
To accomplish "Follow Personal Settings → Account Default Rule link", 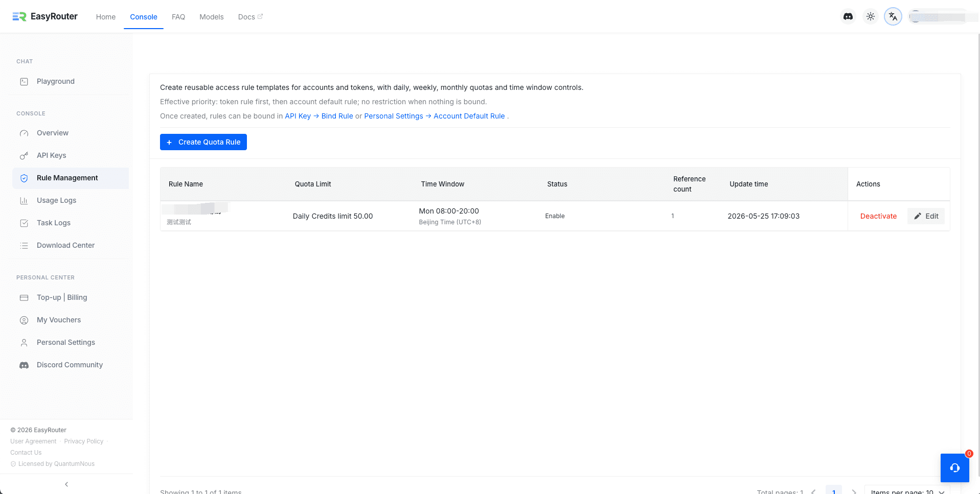I will pos(435,116).
